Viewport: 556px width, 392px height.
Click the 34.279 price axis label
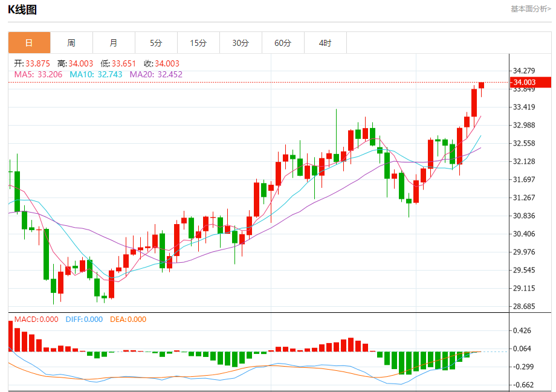coord(524,71)
